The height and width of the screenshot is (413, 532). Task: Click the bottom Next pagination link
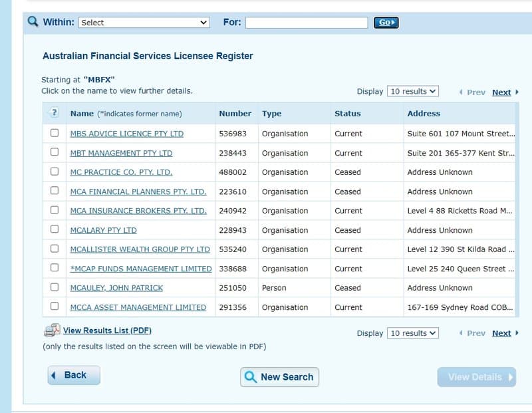[501, 333]
